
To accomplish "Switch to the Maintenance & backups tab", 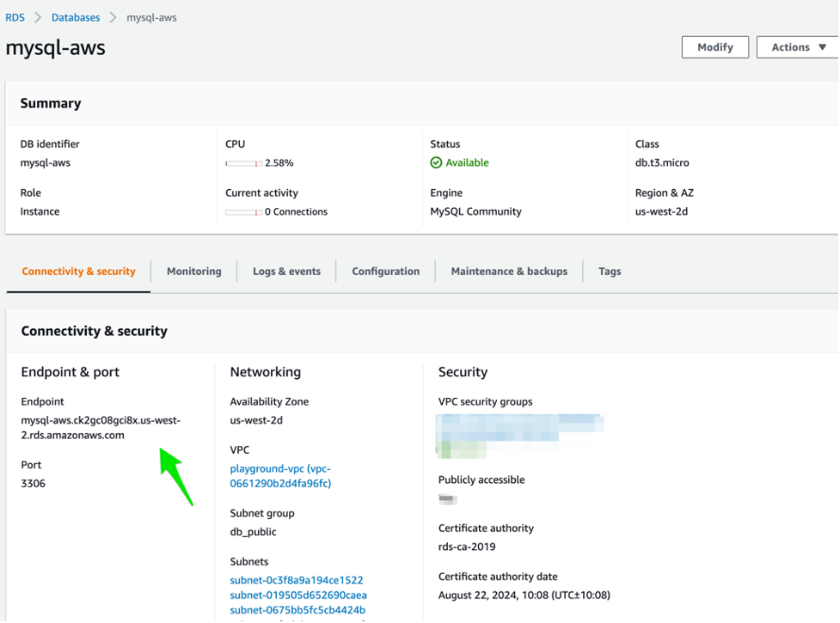I will [509, 271].
